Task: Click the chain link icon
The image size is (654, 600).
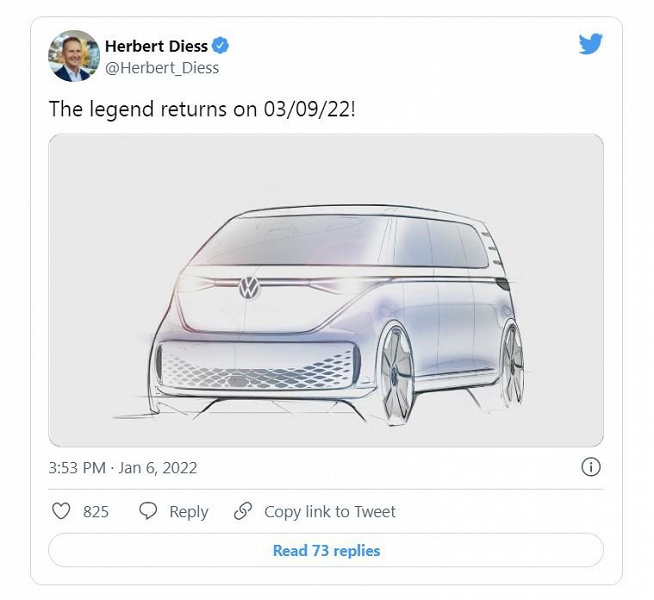Action: point(242,511)
